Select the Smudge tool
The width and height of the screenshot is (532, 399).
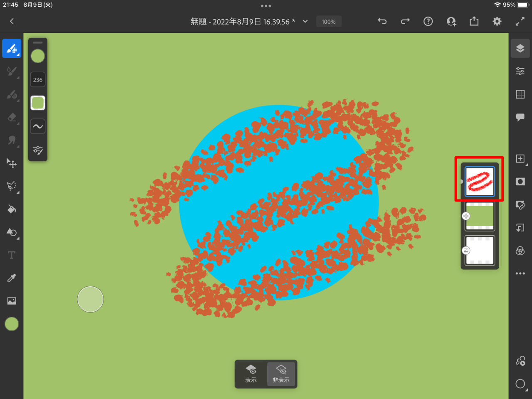[11, 141]
